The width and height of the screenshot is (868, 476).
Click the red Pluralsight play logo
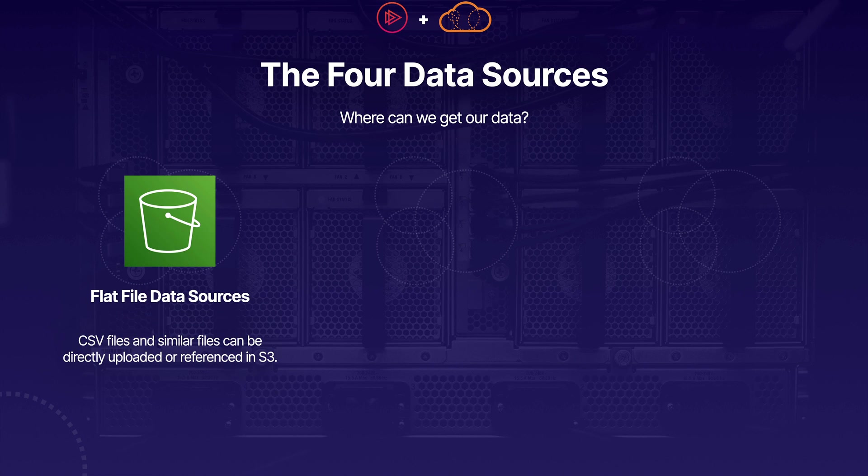(x=392, y=18)
